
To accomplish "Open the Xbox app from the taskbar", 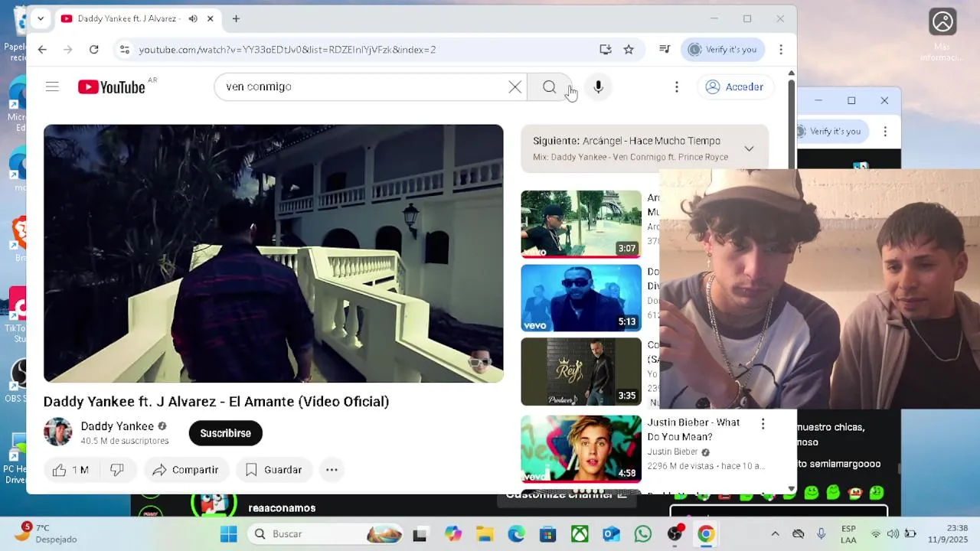I will coord(580,534).
